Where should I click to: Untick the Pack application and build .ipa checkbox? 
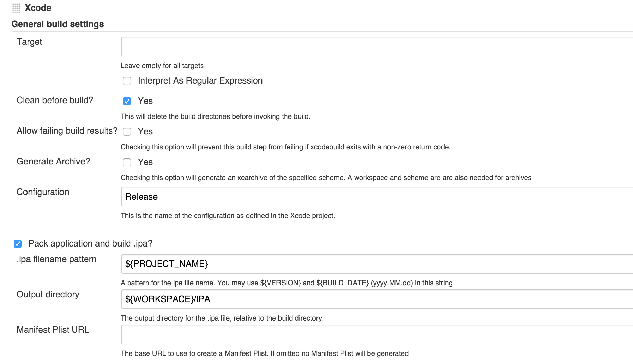click(18, 244)
